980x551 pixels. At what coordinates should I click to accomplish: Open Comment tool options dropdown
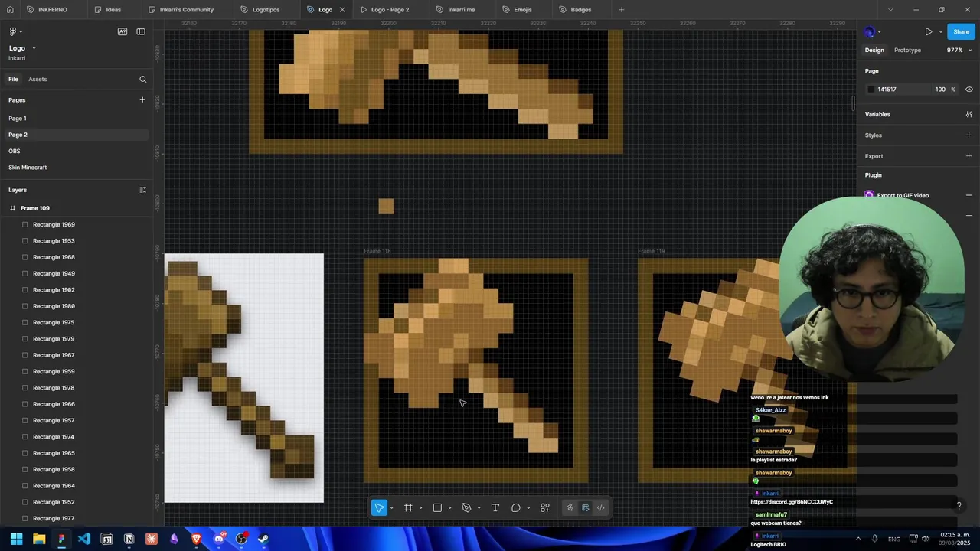[528, 508]
